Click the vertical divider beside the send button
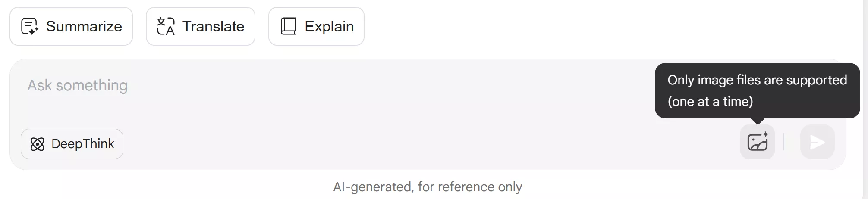 point(784,142)
